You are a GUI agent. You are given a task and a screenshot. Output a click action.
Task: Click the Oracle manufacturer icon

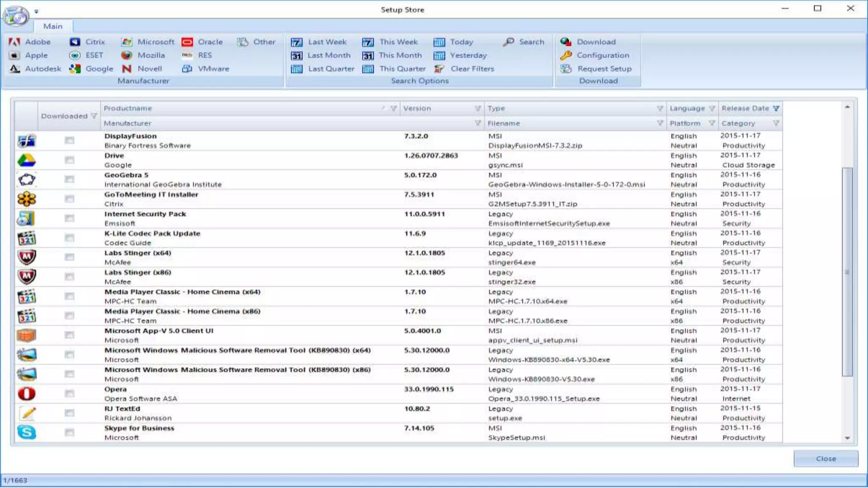(x=187, y=42)
